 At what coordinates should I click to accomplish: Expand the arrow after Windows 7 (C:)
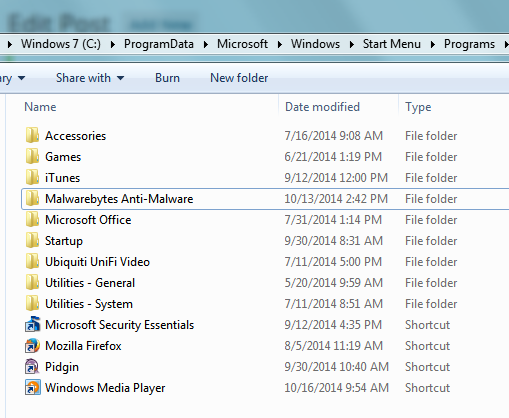click(113, 44)
